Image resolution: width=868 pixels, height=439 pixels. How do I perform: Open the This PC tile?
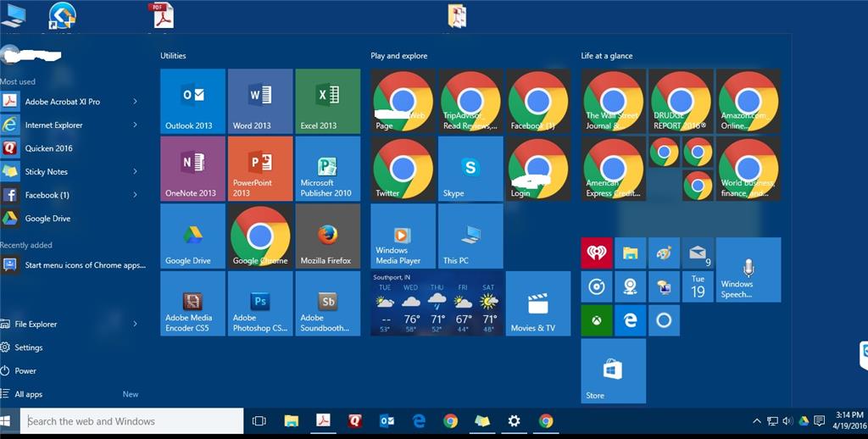(470, 236)
